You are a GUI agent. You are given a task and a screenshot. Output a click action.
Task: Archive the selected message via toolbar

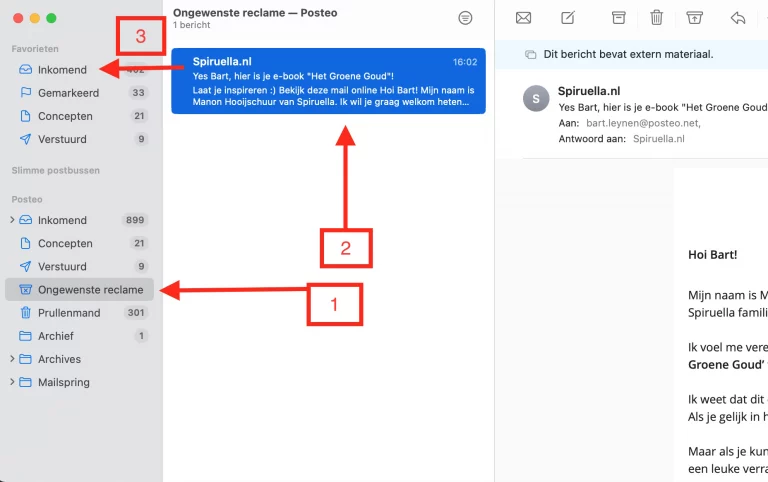(619, 18)
